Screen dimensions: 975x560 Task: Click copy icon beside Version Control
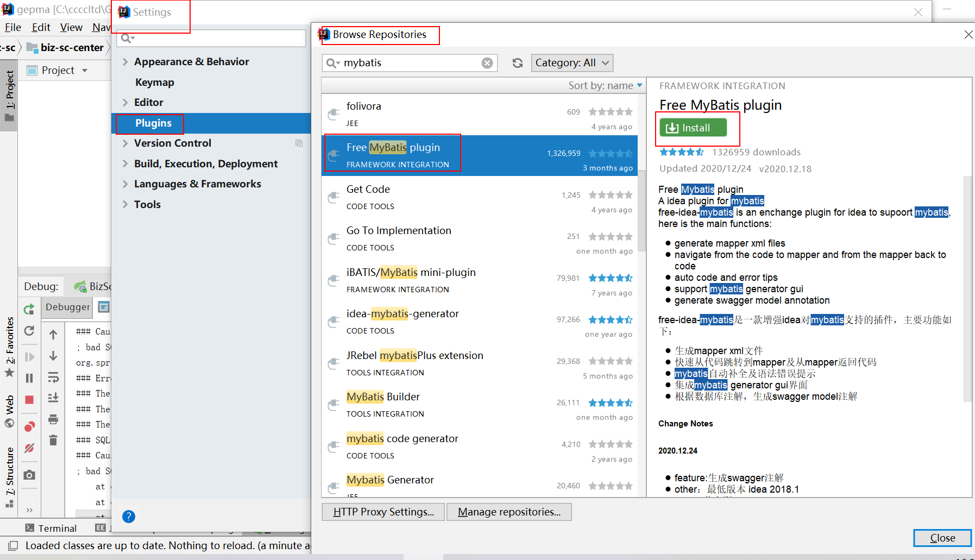(x=299, y=143)
